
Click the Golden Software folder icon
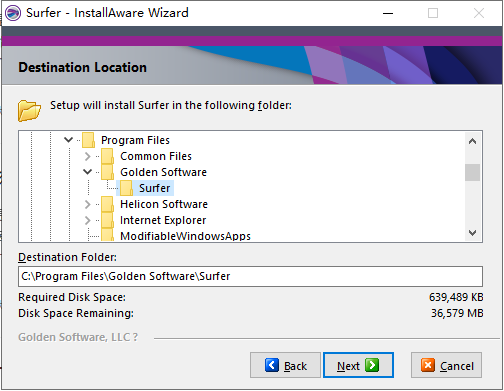tap(107, 172)
